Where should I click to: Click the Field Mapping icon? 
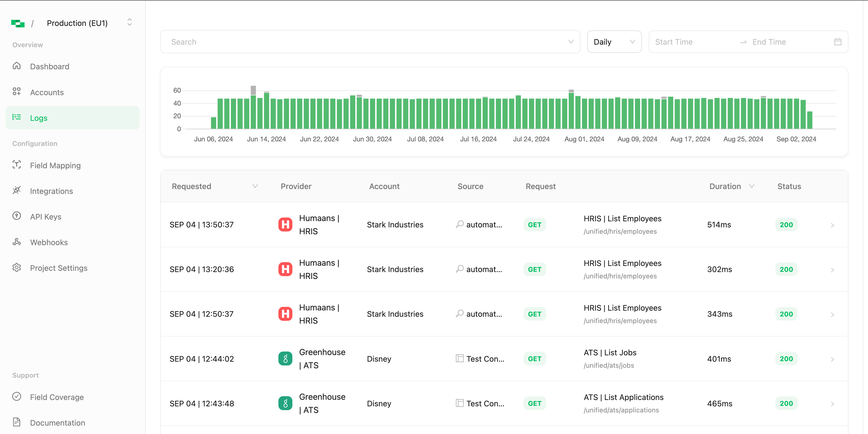tap(16, 165)
